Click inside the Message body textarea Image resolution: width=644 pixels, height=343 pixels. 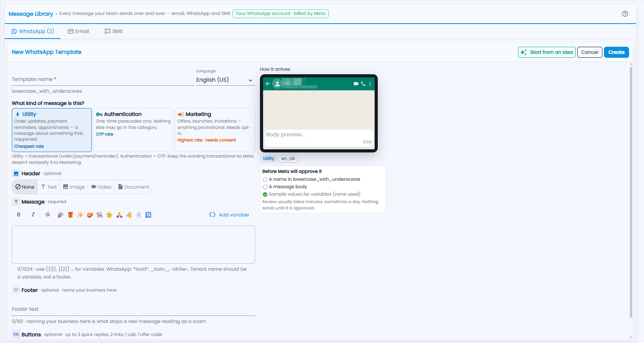click(x=134, y=244)
